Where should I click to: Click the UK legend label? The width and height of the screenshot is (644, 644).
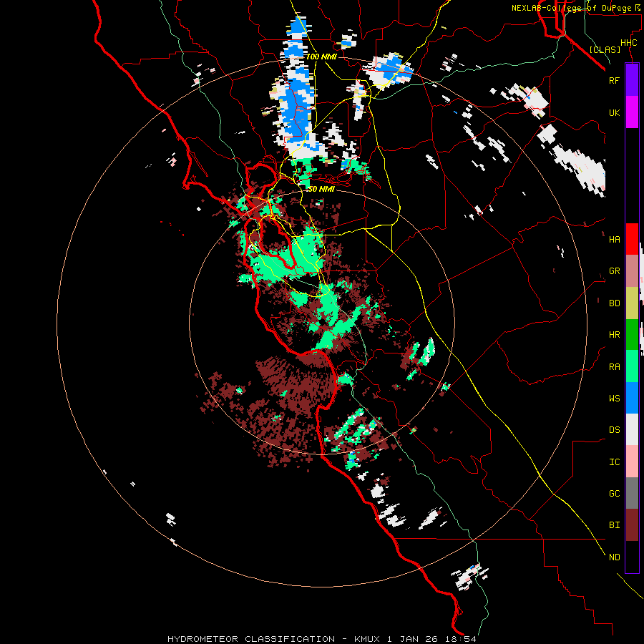click(614, 112)
